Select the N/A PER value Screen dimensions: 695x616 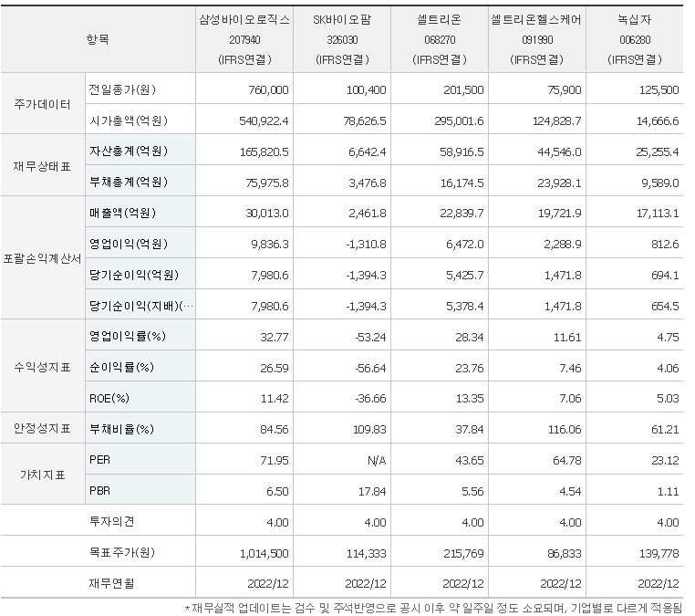[377, 461]
